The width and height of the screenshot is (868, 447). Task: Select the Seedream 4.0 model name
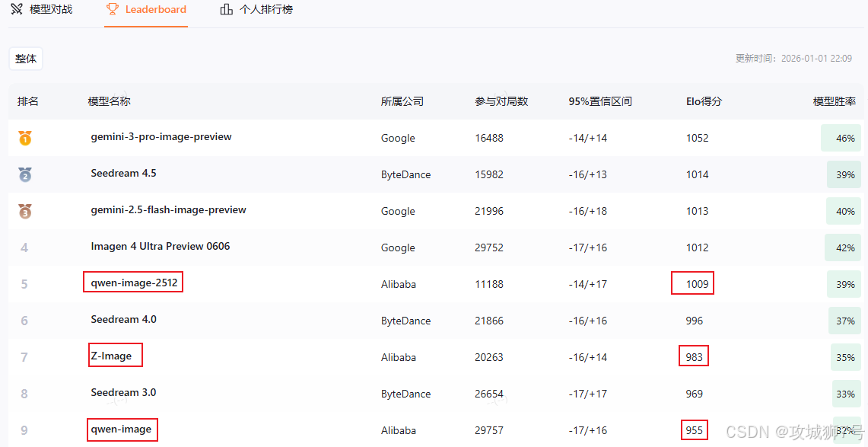(123, 320)
